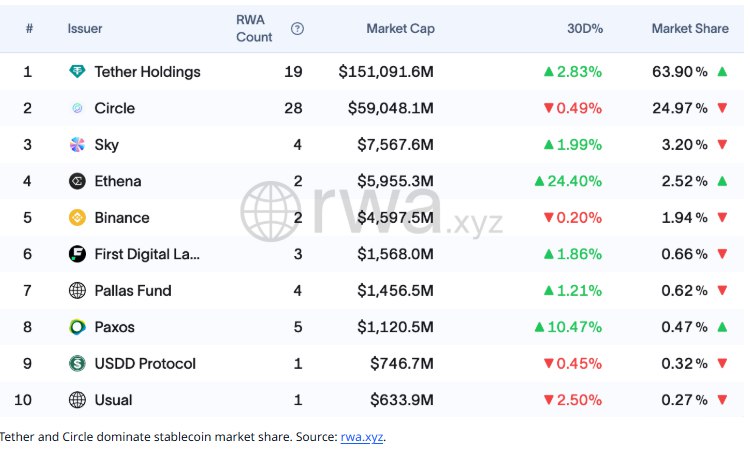Click the red market share arrow in First Digital row
This screenshot has width=750, height=456.
coord(722,254)
